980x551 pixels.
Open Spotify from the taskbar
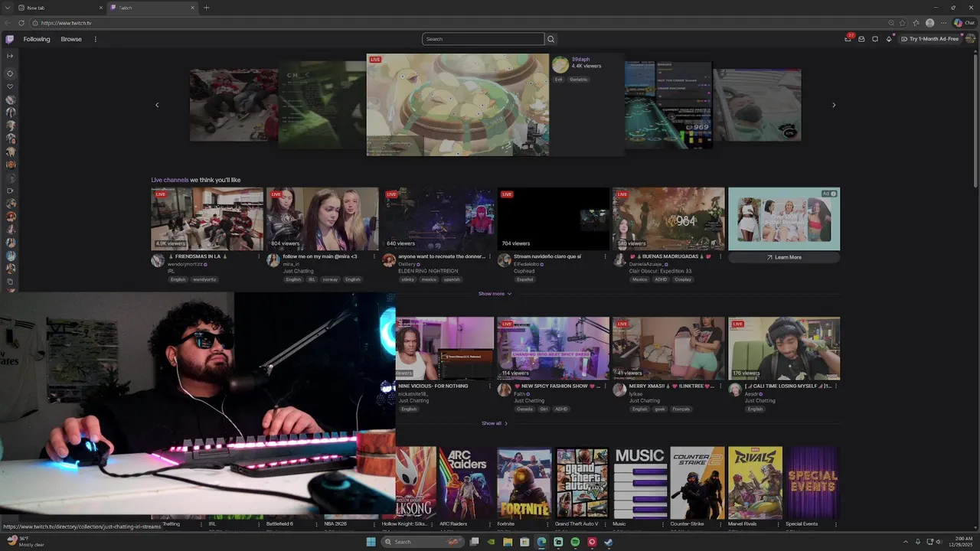pos(575,542)
